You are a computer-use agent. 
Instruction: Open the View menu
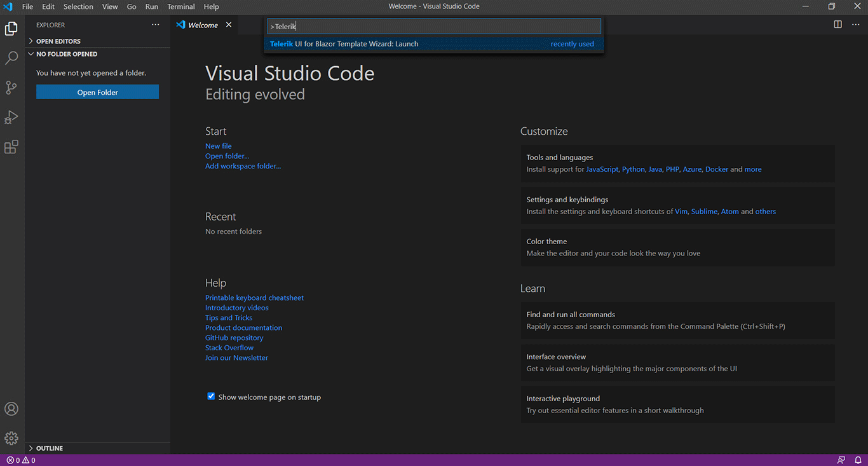coord(110,6)
